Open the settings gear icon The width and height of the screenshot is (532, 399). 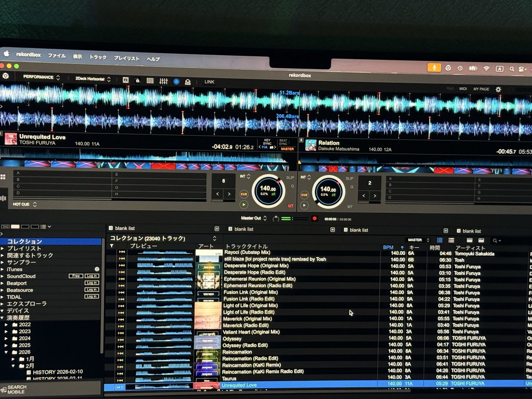[498, 89]
